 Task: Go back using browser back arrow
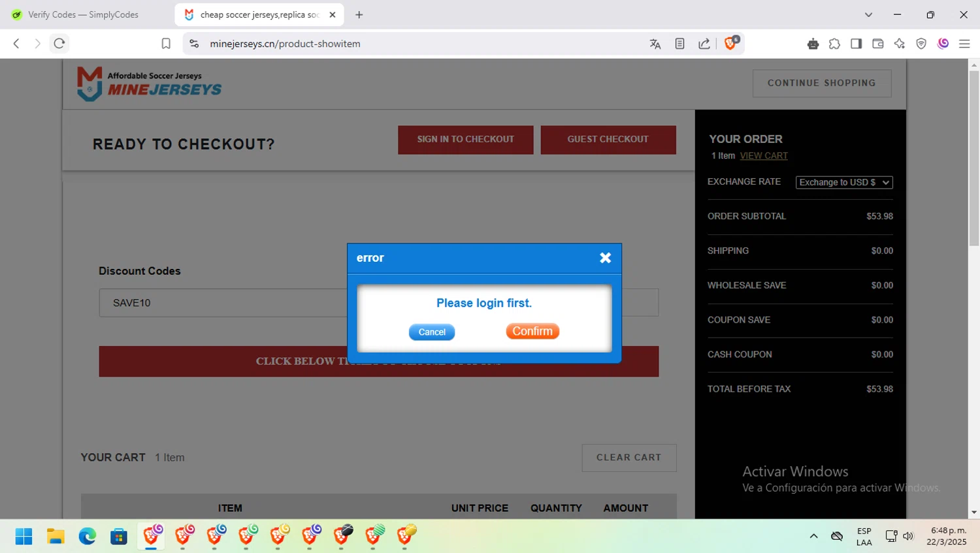[x=16, y=44]
